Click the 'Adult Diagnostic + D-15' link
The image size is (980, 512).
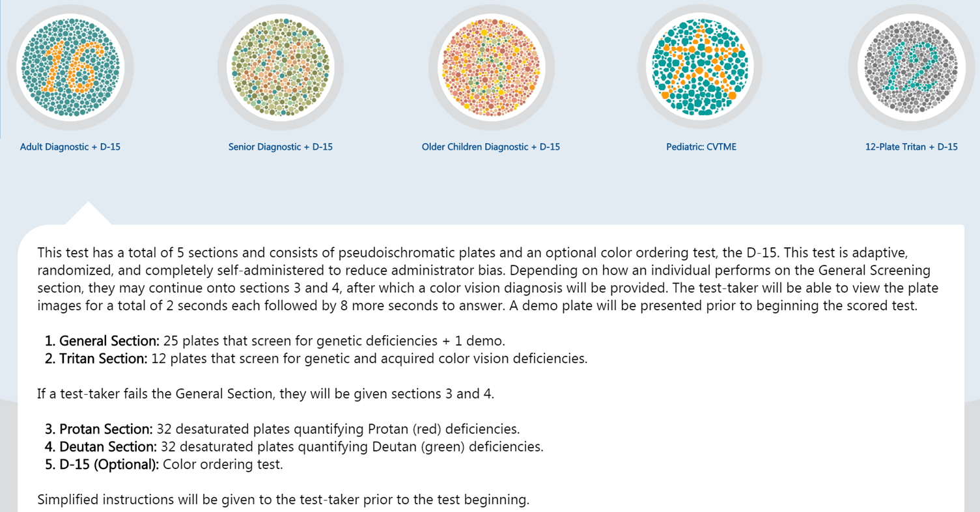(x=70, y=147)
